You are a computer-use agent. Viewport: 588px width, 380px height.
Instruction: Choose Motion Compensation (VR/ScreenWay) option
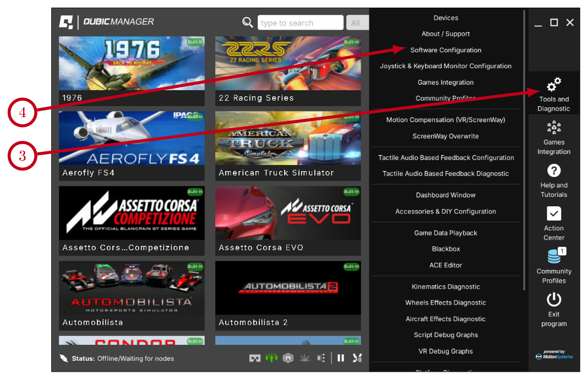tap(445, 120)
